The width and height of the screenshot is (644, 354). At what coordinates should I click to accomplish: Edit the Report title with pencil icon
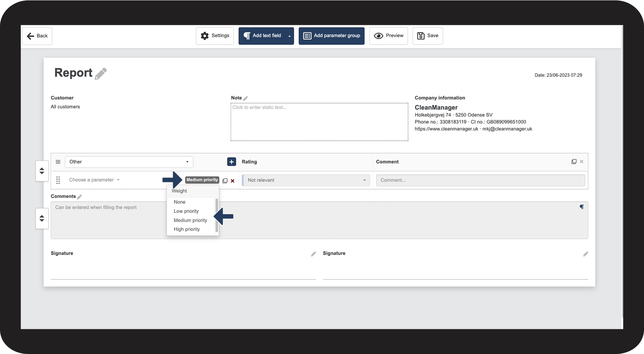101,73
